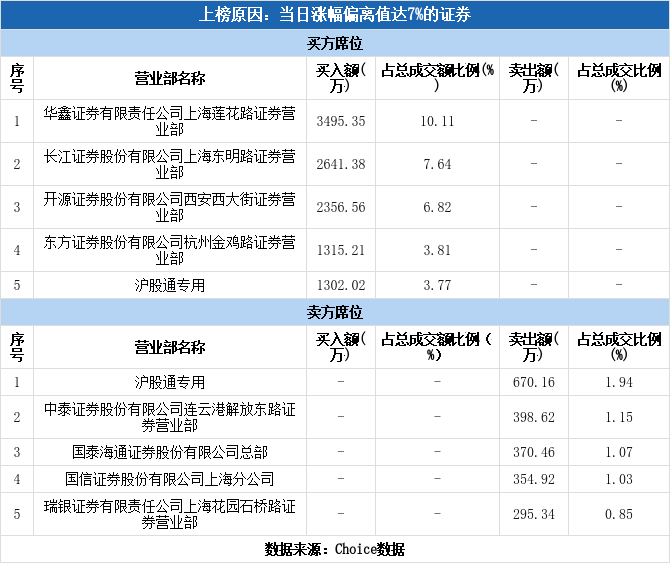Click 占总成交额比例(%) header in buyer table
The width and height of the screenshot is (670, 563).
437,78
